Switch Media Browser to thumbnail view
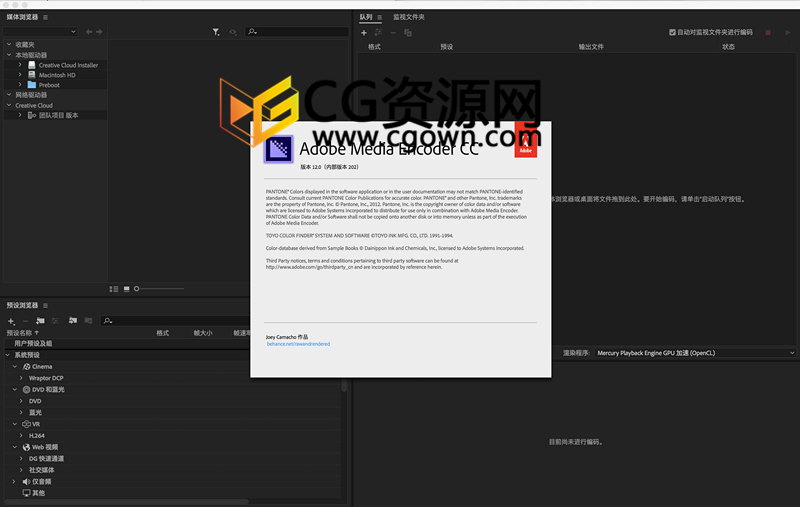The width and height of the screenshot is (800, 507). [x=127, y=289]
